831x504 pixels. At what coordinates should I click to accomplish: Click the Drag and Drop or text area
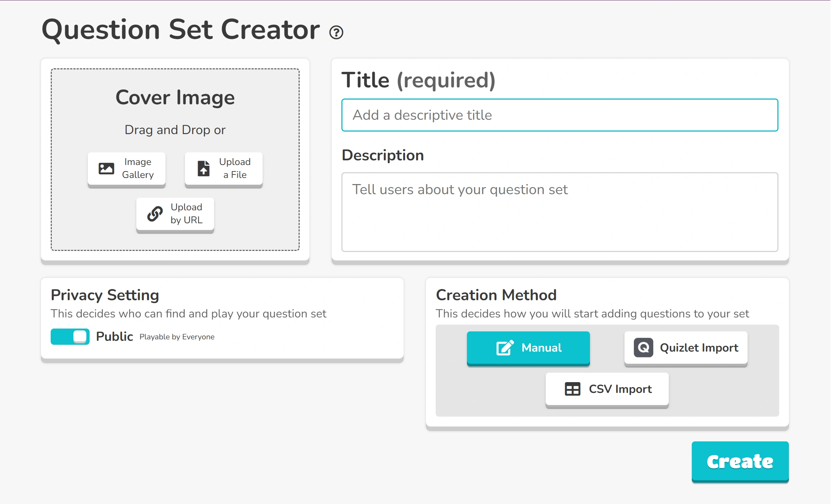coord(175,130)
